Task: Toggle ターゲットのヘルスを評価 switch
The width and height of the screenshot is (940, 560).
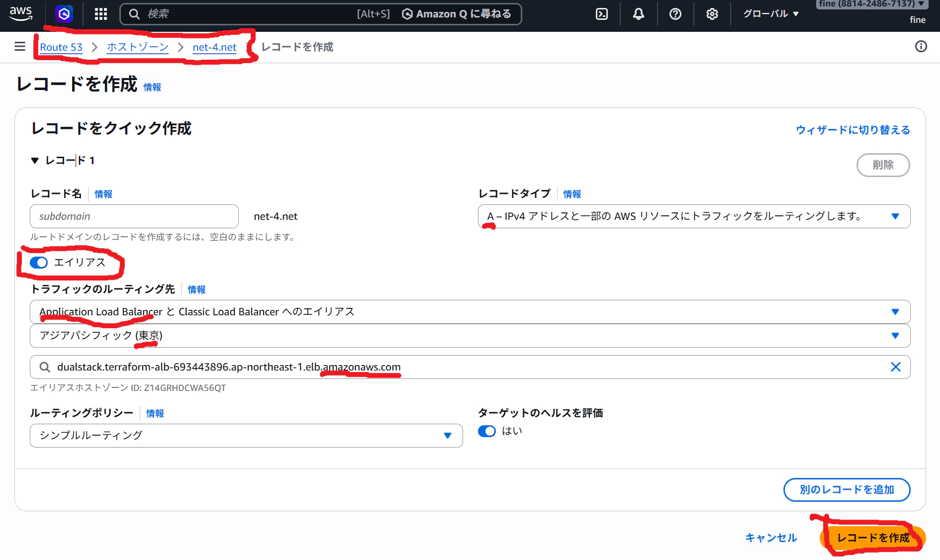Action: [x=487, y=431]
